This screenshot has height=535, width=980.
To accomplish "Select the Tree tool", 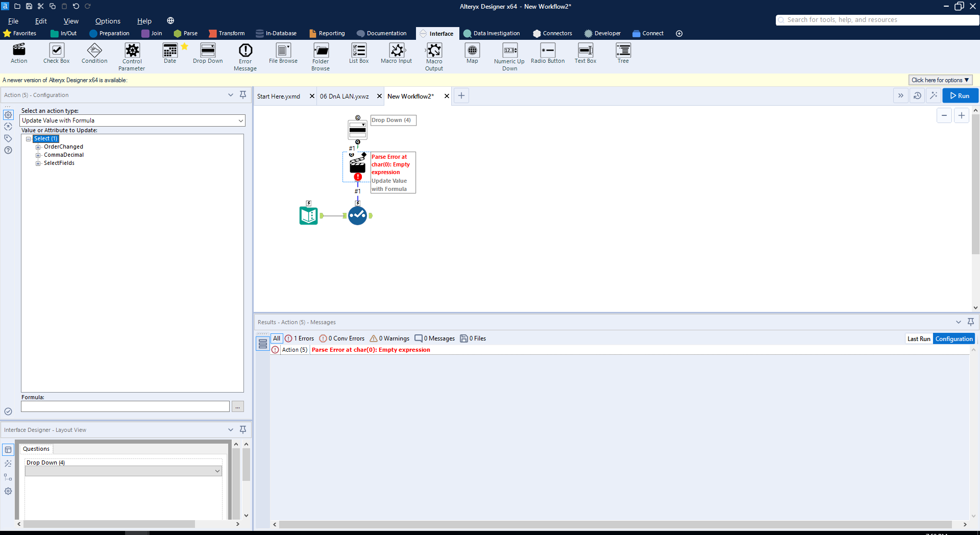I will (623, 54).
